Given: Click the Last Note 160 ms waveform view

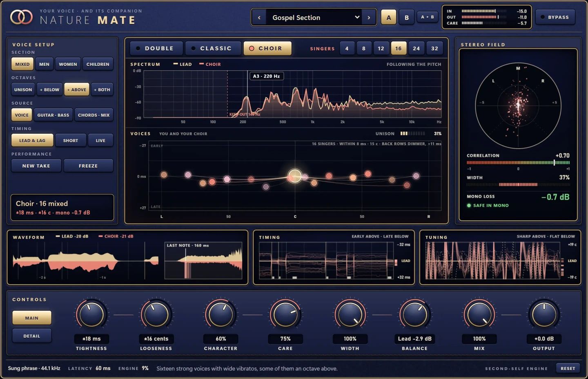Looking at the screenshot, I should click(x=203, y=260).
